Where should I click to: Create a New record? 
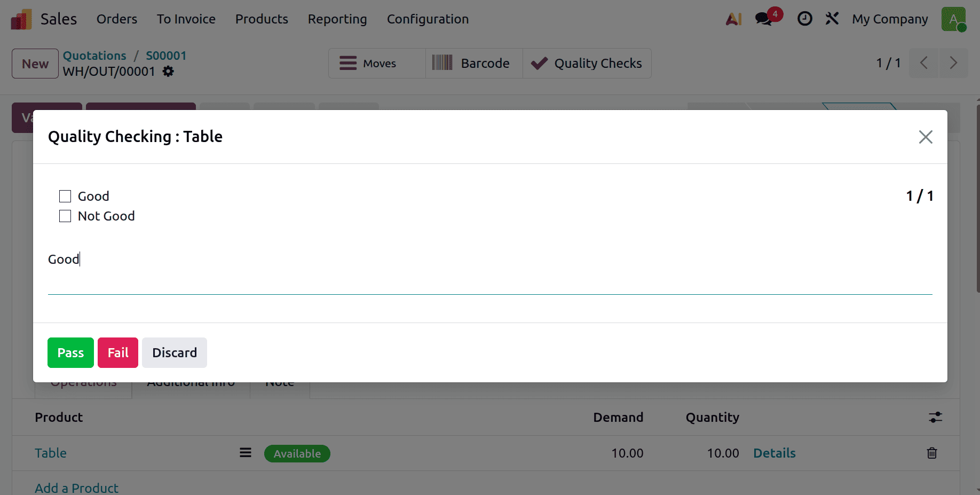(x=35, y=64)
